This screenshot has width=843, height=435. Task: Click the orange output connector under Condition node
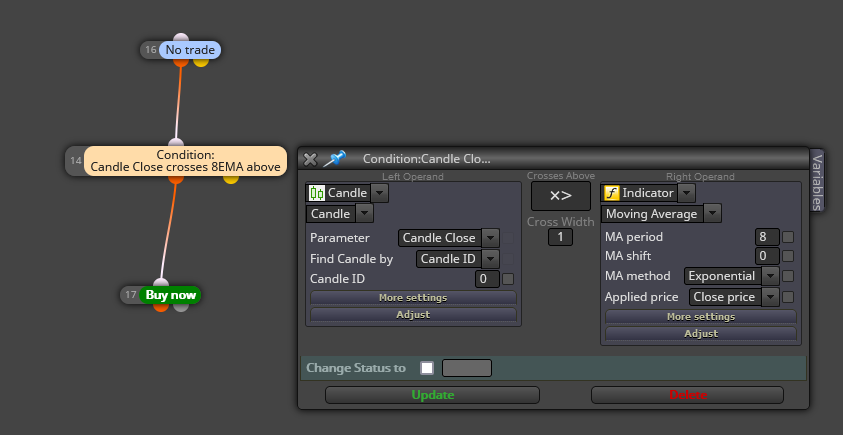176,178
